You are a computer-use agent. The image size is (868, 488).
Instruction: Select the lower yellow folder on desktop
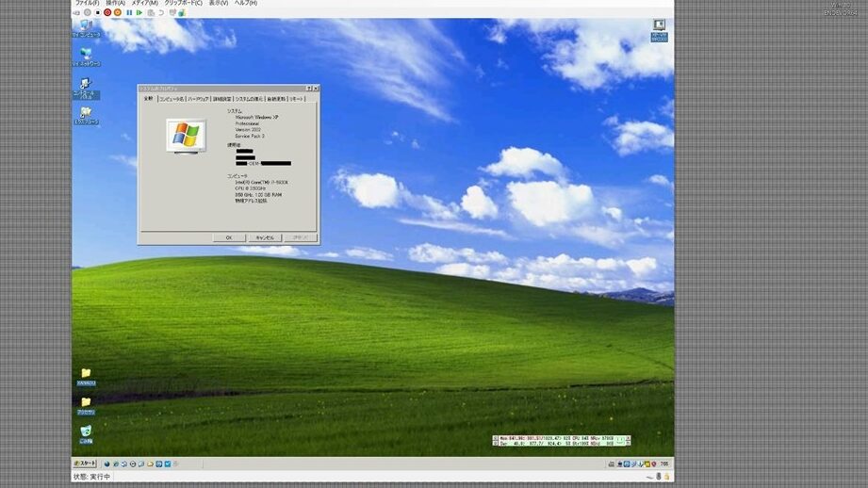tap(86, 405)
